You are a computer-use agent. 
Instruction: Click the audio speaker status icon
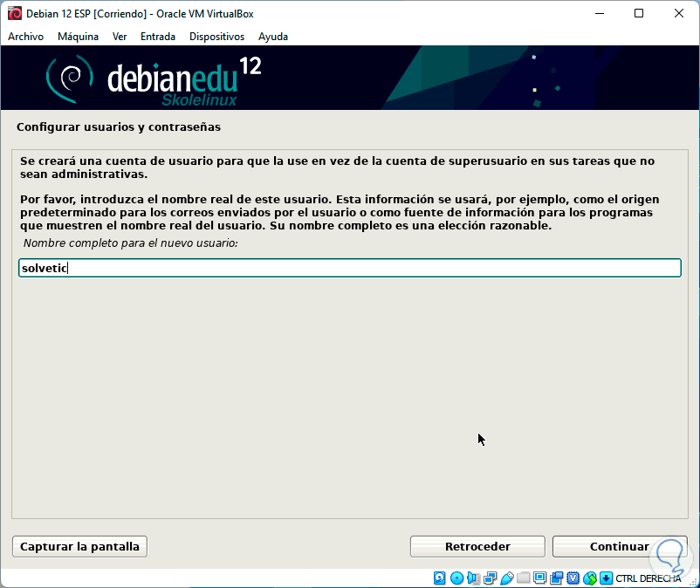473,578
